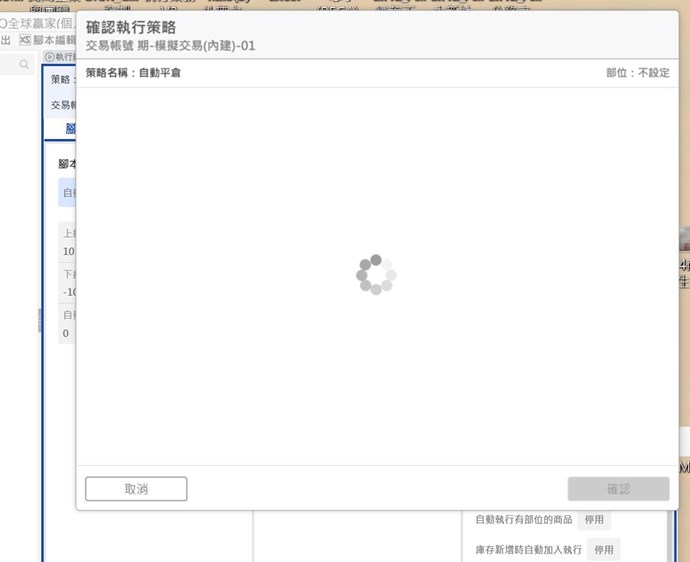Click the text 策略名稱：自動平倉
Viewport: 690px width, 562px height.
[133, 73]
